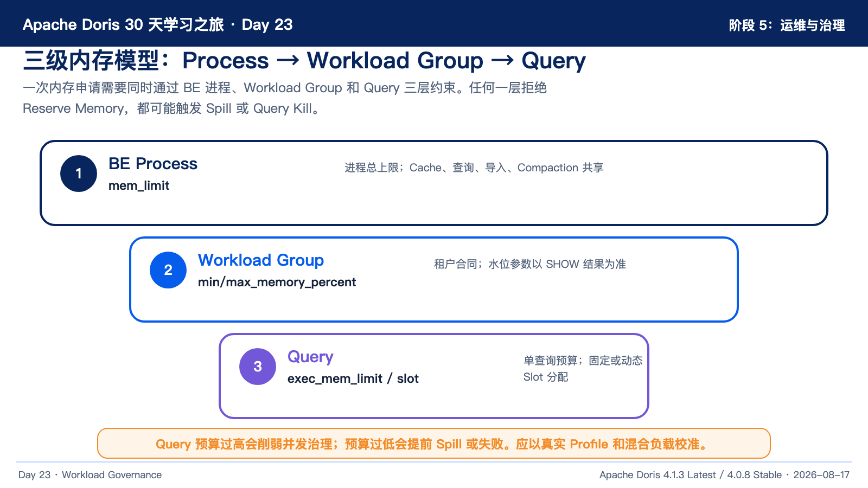
Task: Click the header 'Apache Doris 30 天学习之旅 · Day 23'
Action: pyautogui.click(x=158, y=24)
